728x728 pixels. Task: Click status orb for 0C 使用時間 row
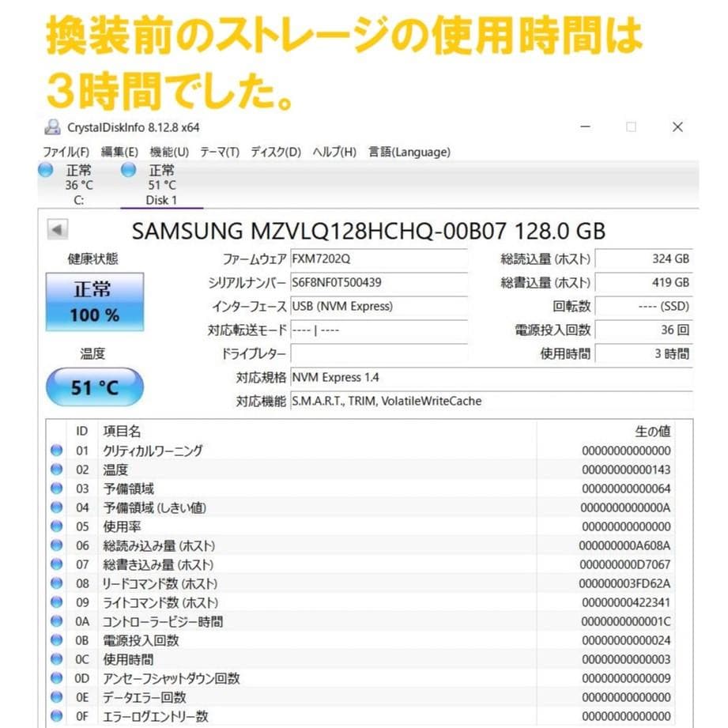[57, 659]
